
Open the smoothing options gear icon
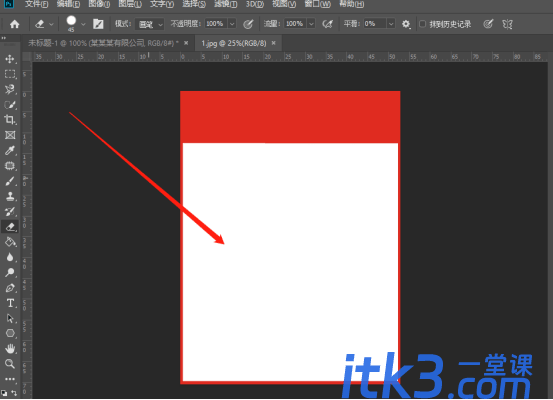click(x=406, y=24)
